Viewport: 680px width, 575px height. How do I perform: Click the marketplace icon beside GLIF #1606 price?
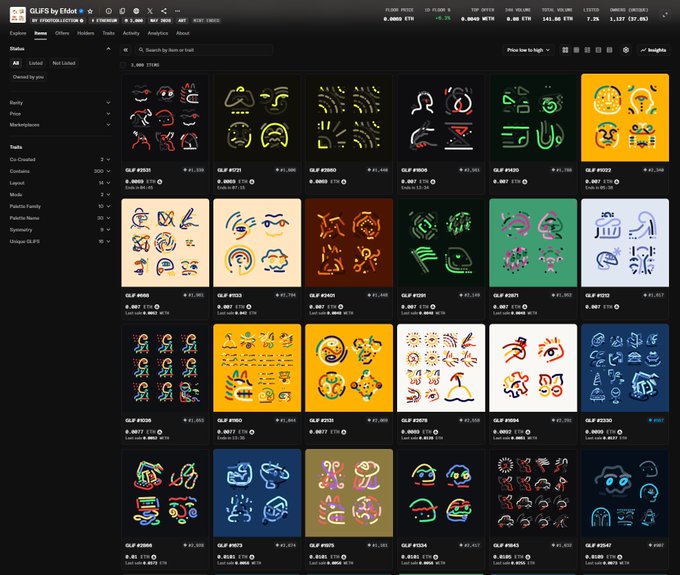433,182
